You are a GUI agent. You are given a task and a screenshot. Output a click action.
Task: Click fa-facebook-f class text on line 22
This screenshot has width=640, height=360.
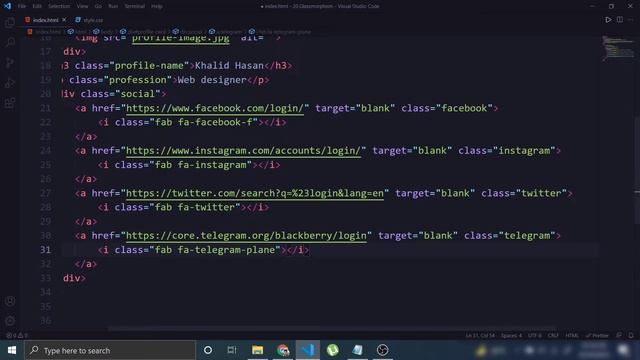(x=215, y=122)
